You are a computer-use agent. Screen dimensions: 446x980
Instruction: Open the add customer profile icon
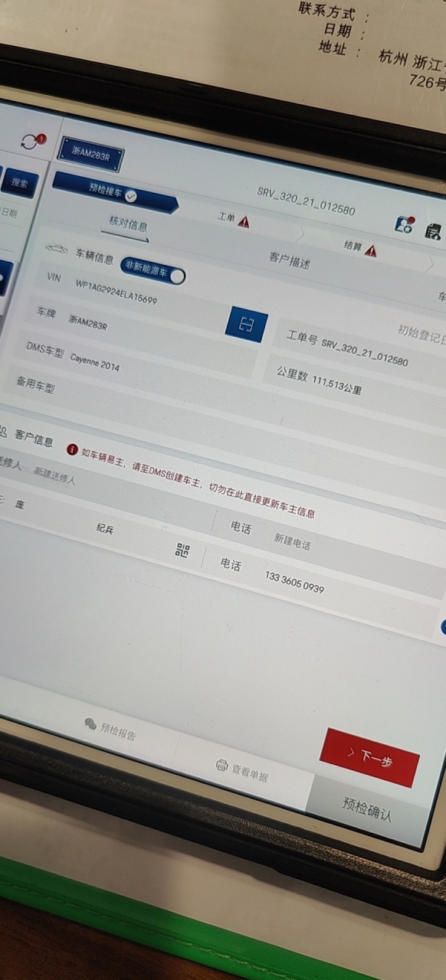tap(404, 224)
